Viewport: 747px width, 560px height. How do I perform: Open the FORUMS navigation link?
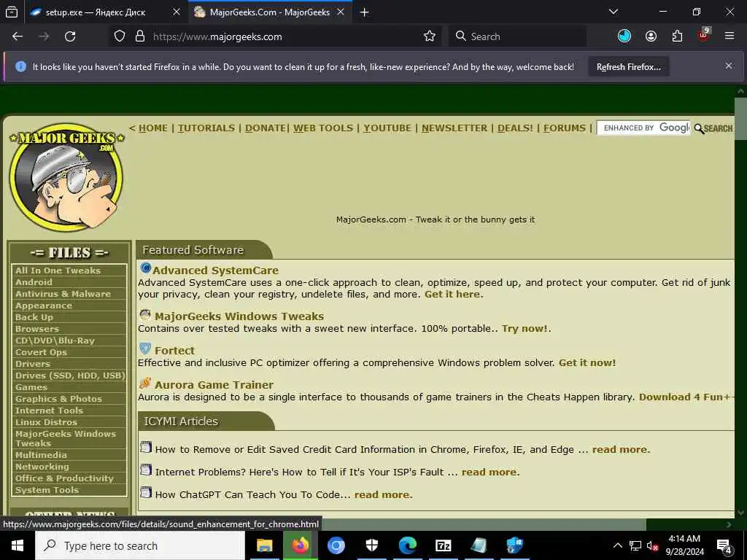tap(565, 128)
